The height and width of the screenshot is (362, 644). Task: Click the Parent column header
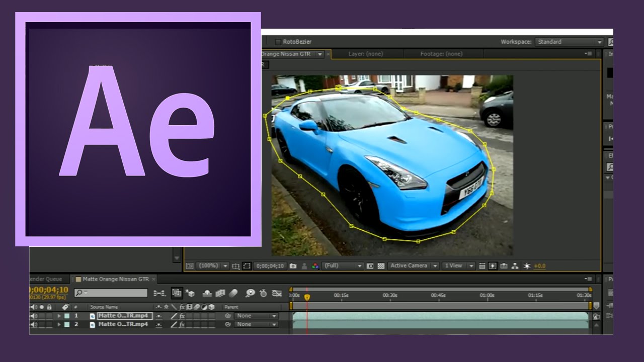click(x=231, y=307)
